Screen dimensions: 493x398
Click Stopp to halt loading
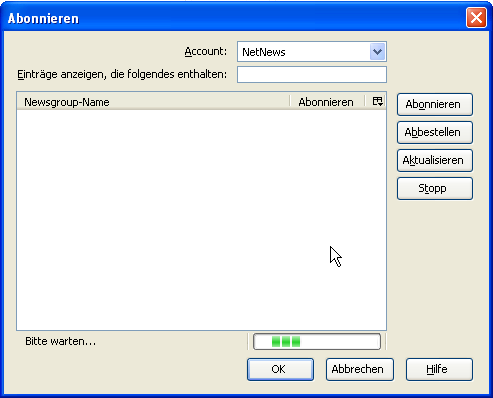click(x=435, y=188)
